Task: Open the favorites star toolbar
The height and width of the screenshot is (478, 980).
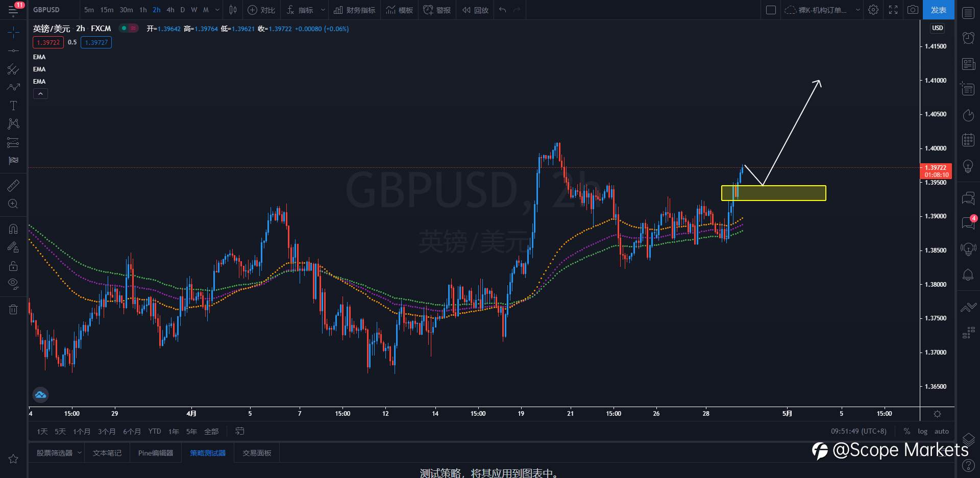Action: pos(13,459)
